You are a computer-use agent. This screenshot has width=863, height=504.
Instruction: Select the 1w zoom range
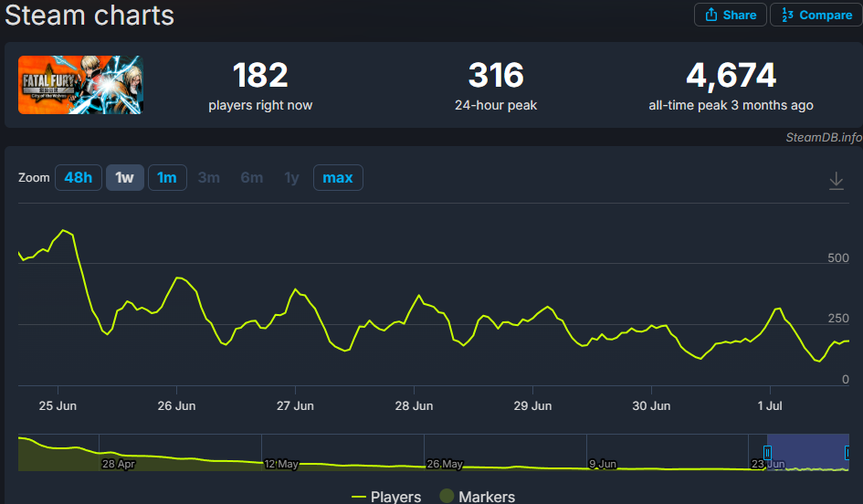125,178
